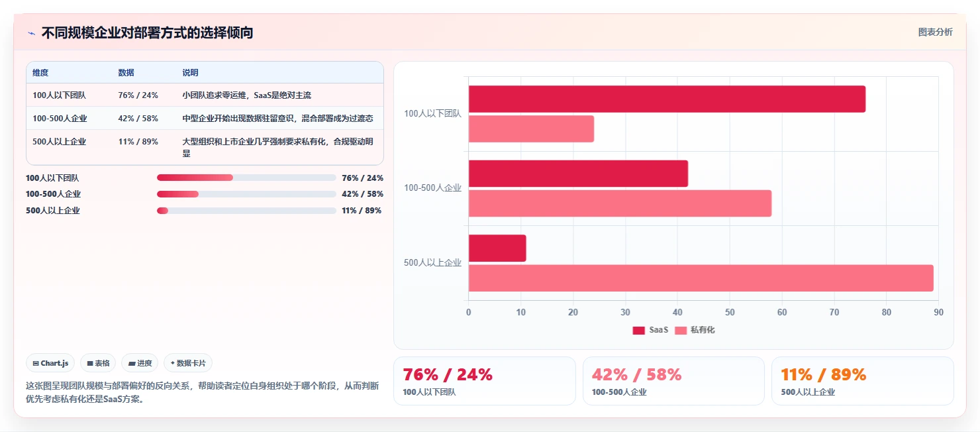This screenshot has width=980, height=432.
Task: Click the SaaS bar for 100-500人企业
Action: coord(578,174)
